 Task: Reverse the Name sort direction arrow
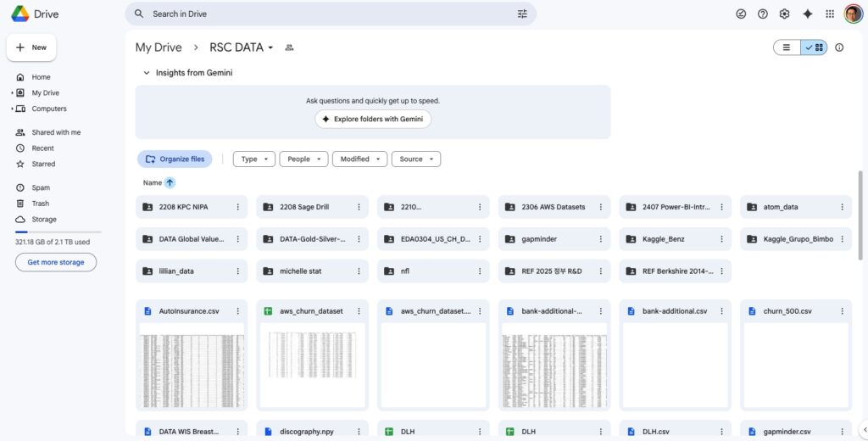click(x=170, y=182)
